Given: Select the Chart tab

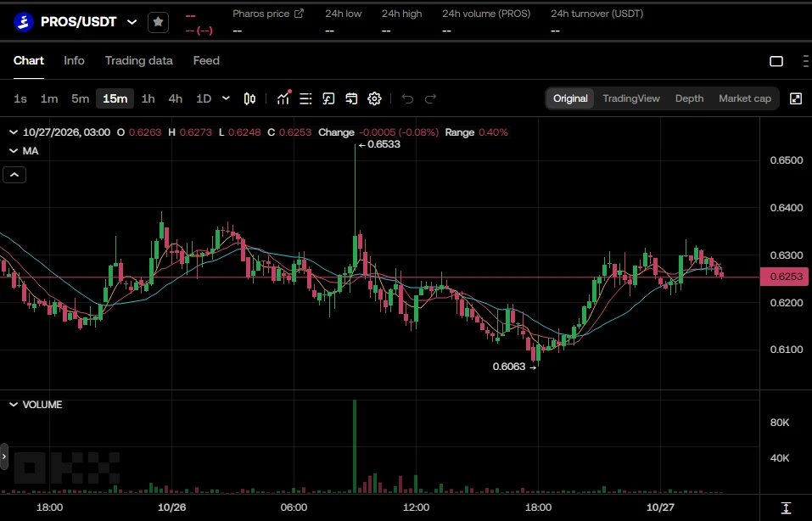Looking at the screenshot, I should coord(29,60).
